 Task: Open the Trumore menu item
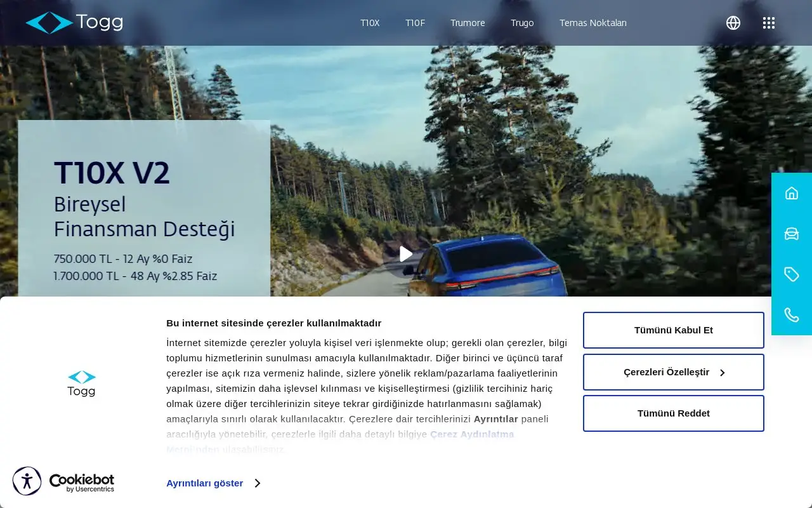click(468, 23)
